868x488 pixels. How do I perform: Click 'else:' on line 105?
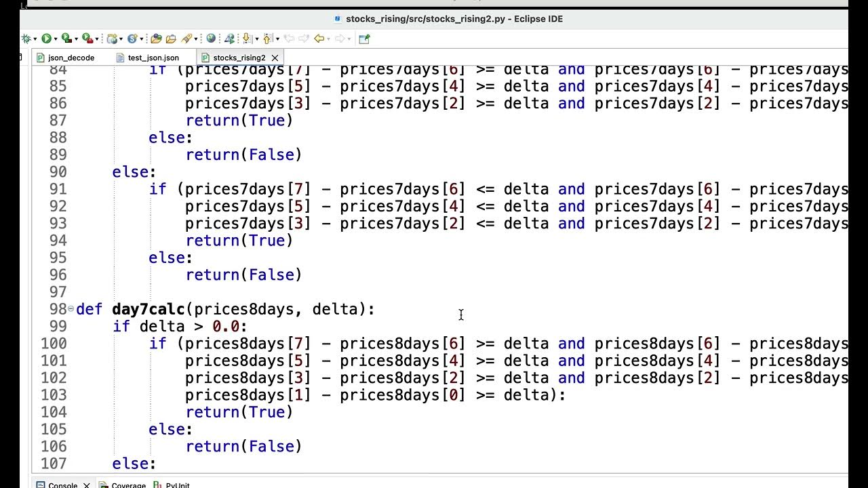(x=171, y=429)
